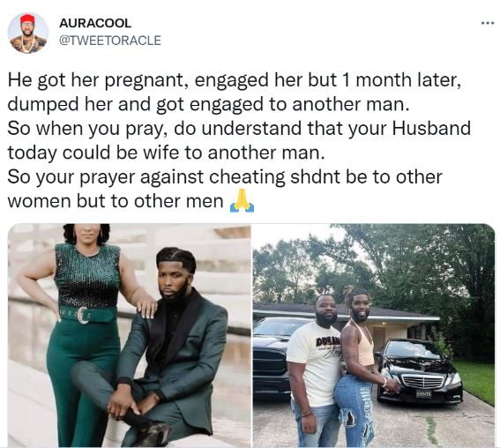Click the praying hands emoji

(242, 200)
